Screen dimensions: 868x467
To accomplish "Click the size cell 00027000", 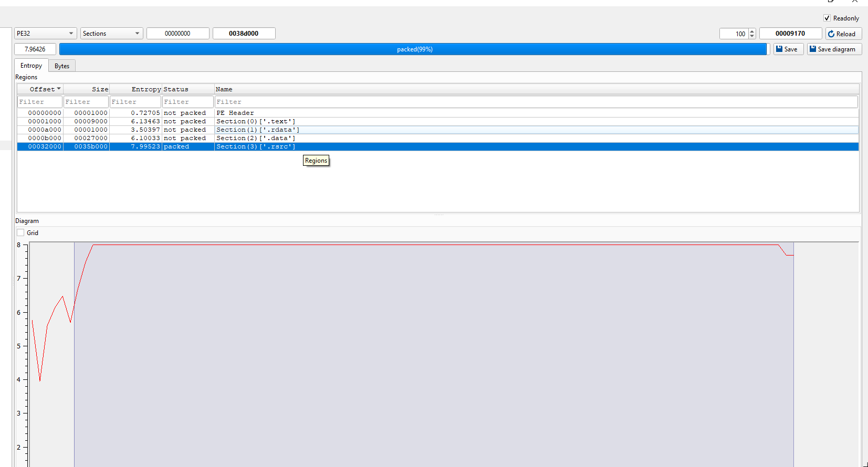I will (91, 138).
